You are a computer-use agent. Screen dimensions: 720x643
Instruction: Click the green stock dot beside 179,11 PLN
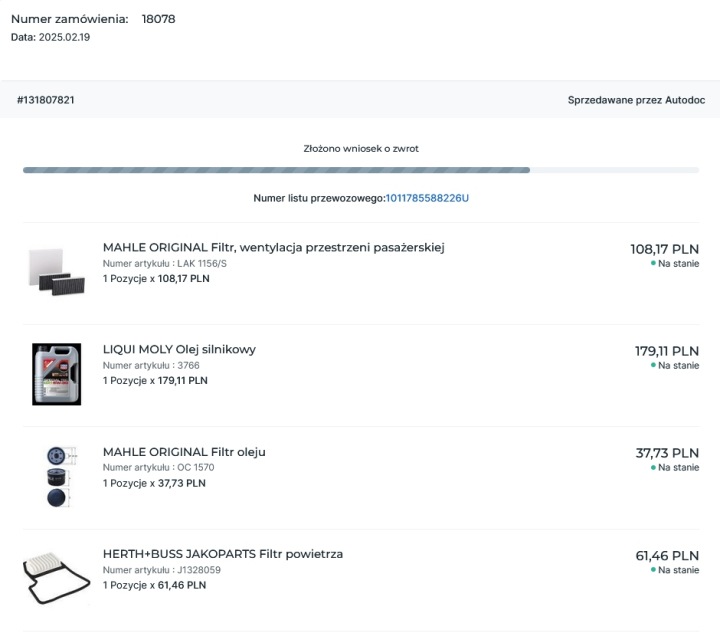[x=653, y=365]
